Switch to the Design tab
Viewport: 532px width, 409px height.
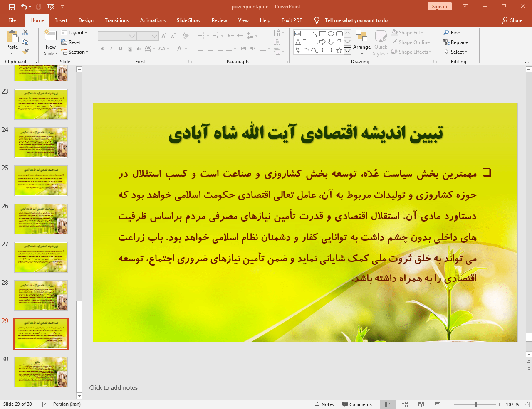86,20
